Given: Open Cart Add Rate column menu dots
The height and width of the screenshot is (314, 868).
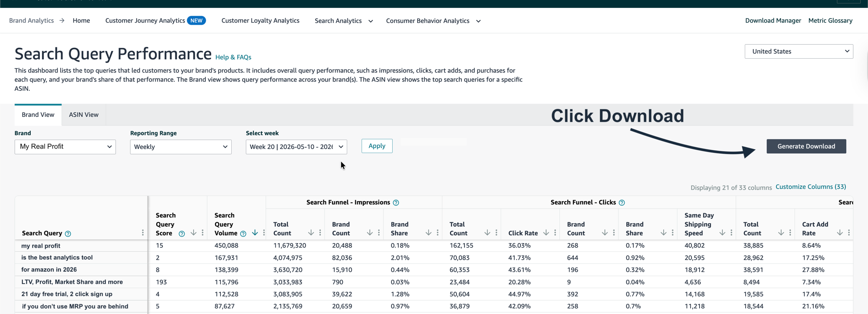Looking at the screenshot, I should point(849,233).
